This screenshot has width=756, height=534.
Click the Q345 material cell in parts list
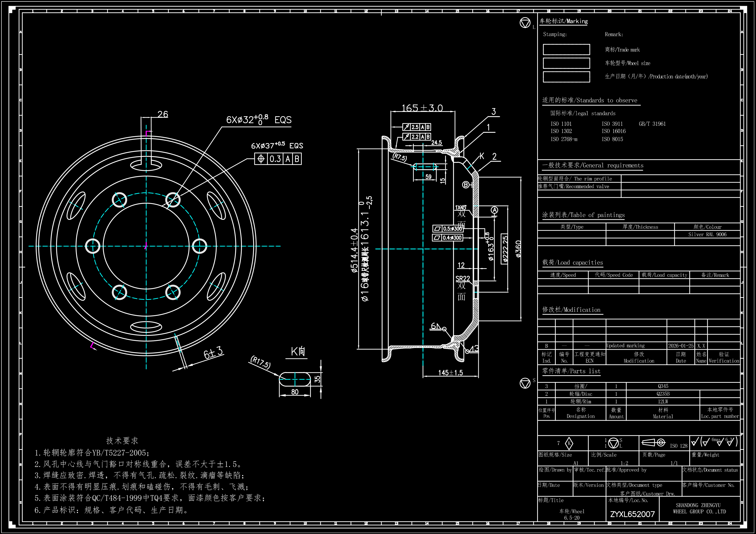point(663,386)
